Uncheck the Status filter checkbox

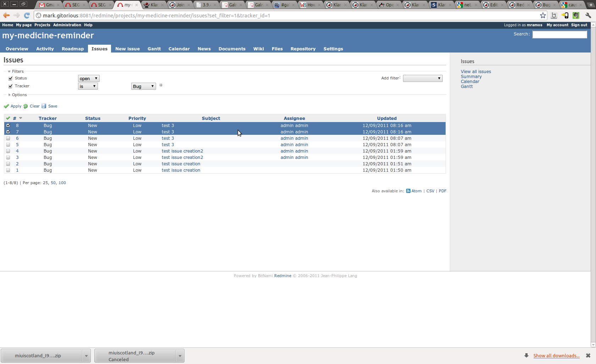10,78
